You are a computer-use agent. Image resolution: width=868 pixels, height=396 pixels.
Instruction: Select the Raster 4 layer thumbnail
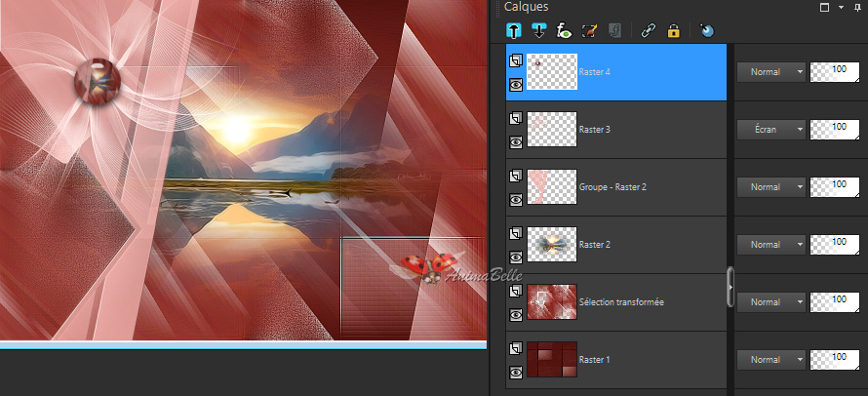pos(552,72)
